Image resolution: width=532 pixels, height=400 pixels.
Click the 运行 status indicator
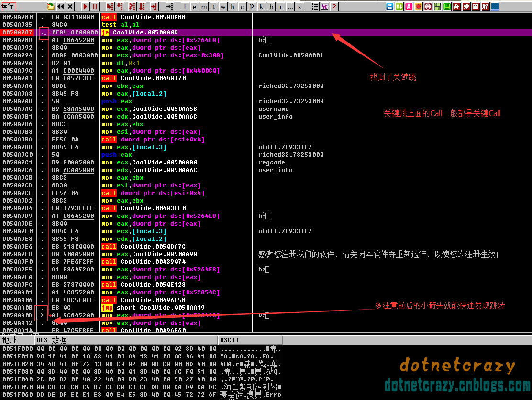coord(8,6)
